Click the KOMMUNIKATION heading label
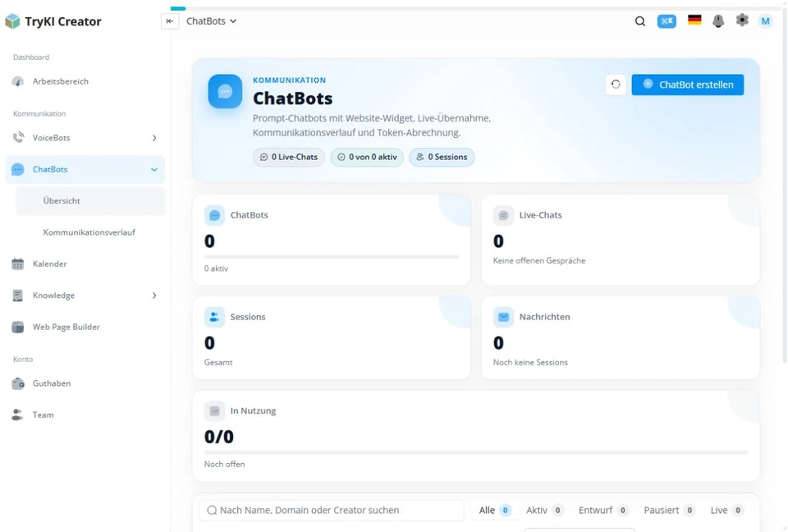 point(290,80)
